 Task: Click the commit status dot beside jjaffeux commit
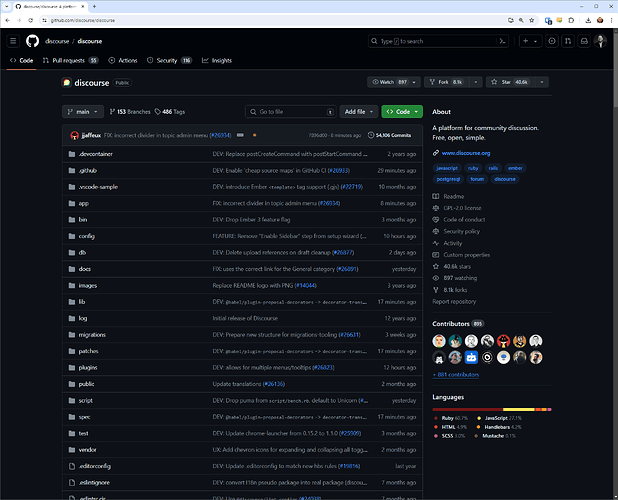click(x=255, y=135)
